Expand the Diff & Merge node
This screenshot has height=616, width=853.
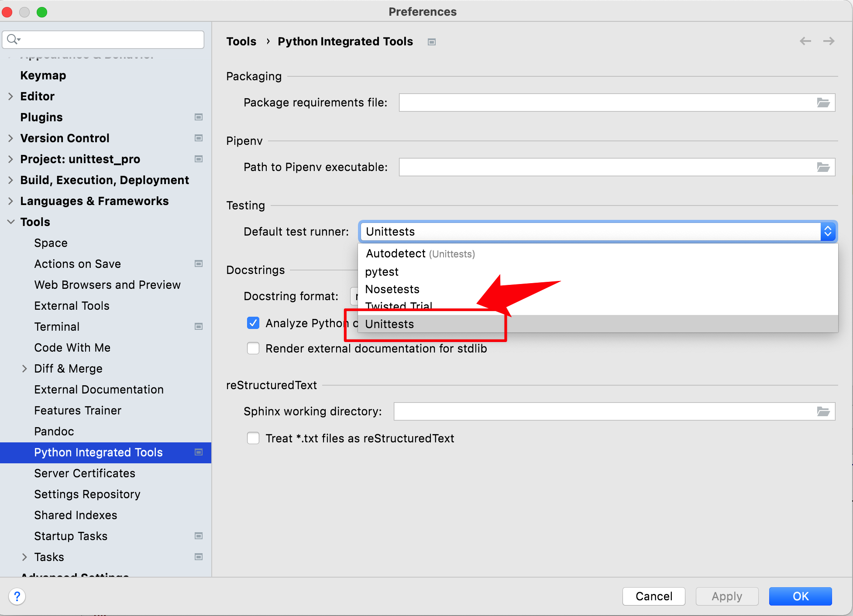tap(24, 369)
